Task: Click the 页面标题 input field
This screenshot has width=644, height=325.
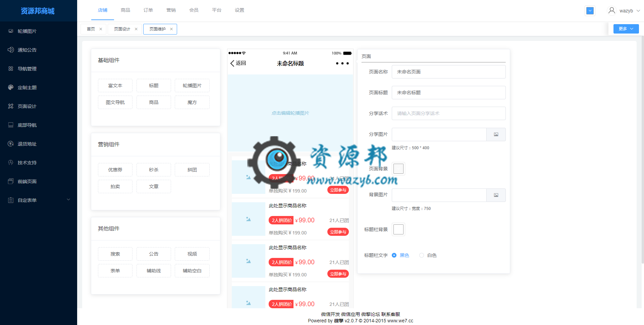Action: 448,93
